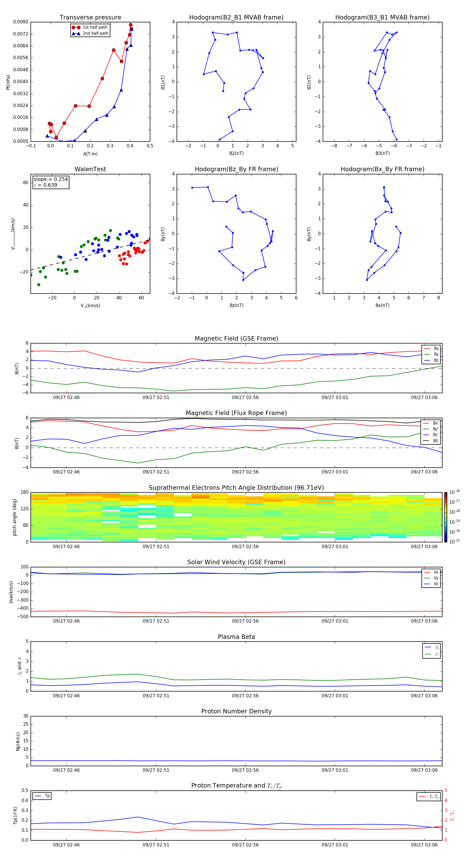The height and width of the screenshot is (868, 473).
Task: Click the 'slope = 0.254' annotation
Action: (50, 179)
